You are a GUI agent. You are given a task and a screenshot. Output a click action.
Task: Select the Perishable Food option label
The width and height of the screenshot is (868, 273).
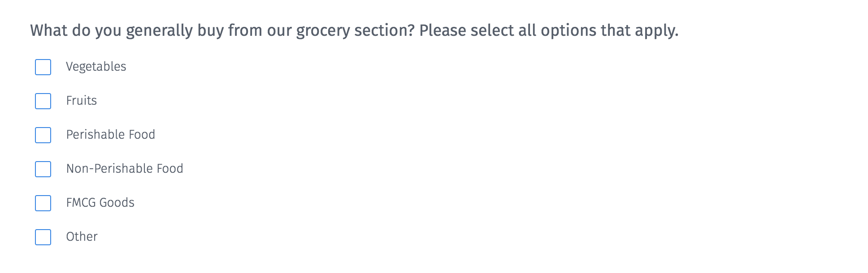[110, 135]
